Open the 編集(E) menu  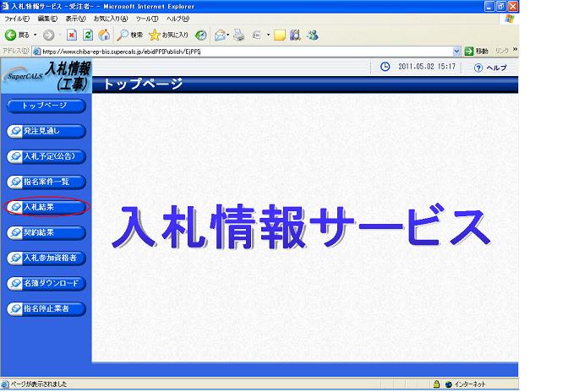pos(47,19)
